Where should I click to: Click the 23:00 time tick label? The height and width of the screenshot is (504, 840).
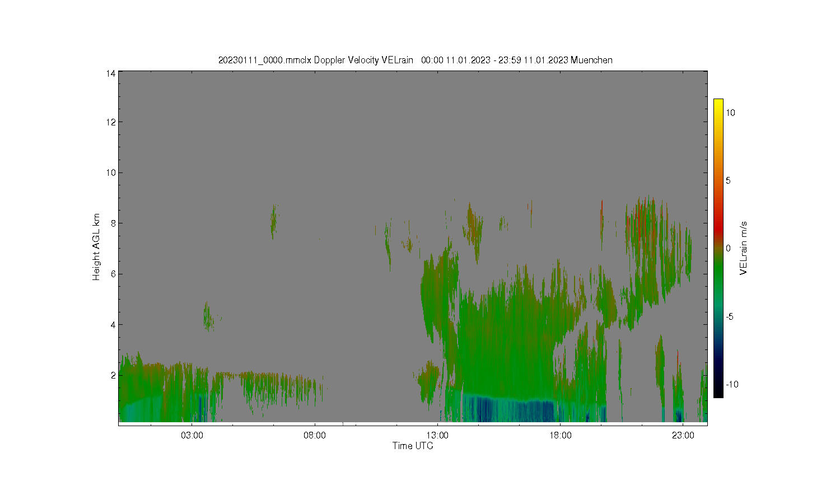pyautogui.click(x=683, y=436)
